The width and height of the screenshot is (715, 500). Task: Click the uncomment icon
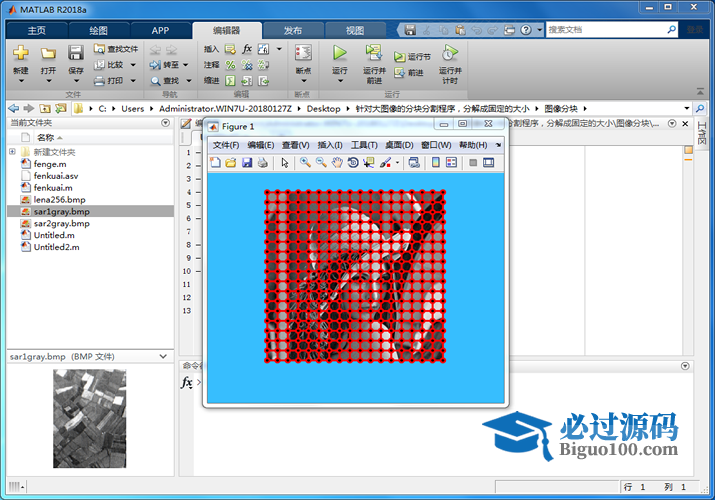point(247,65)
